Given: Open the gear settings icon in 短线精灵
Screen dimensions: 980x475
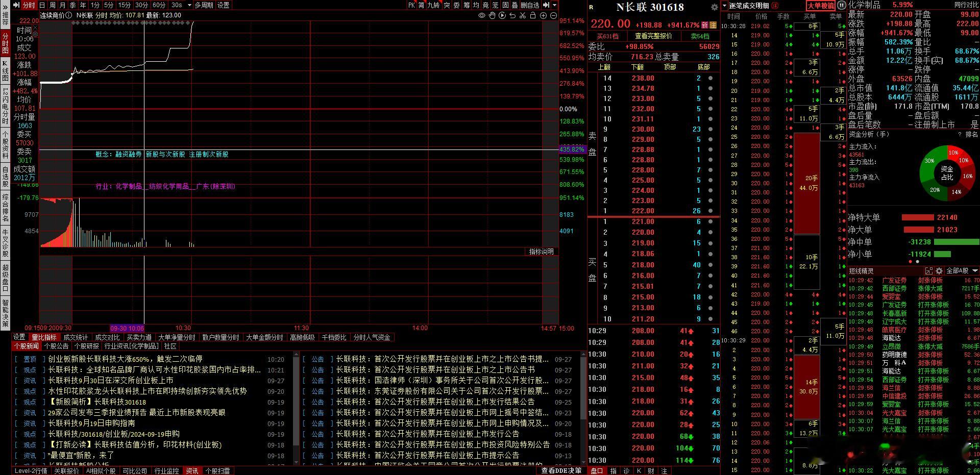Looking at the screenshot, I should [x=938, y=271].
